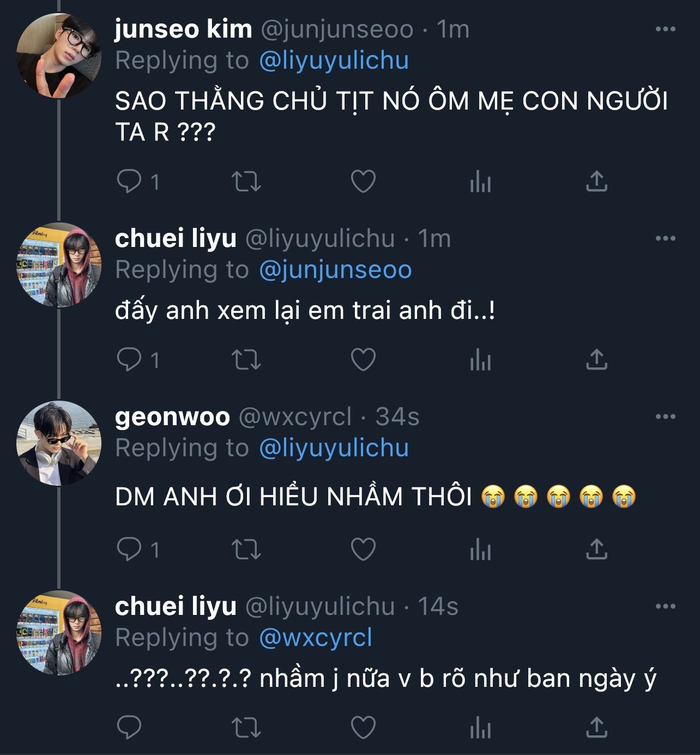The width and height of the screenshot is (700, 755).
Task: View analytics for junseo kim's tweet
Action: click(480, 182)
